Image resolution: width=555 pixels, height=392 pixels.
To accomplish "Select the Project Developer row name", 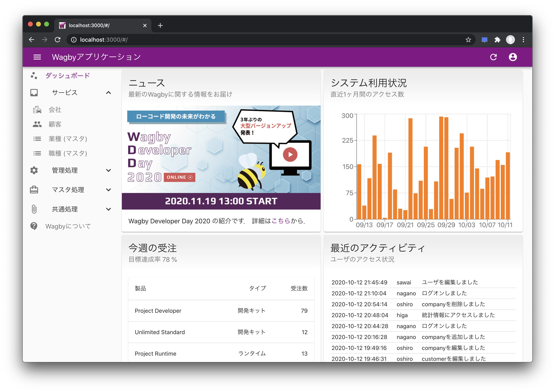I will pyautogui.click(x=158, y=311).
